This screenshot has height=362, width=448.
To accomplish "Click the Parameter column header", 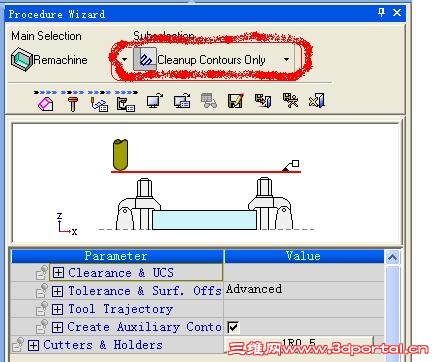I will pyautogui.click(x=117, y=256).
